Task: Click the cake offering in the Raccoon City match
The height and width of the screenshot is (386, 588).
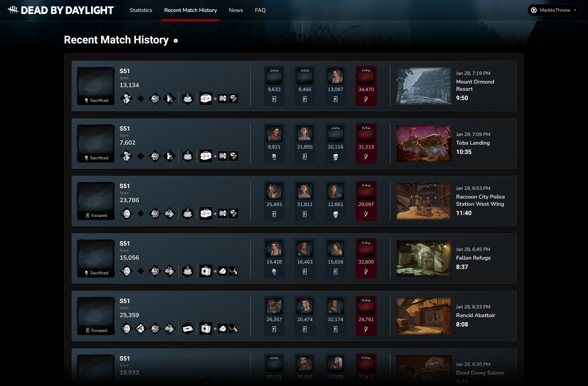Action: 188,213
